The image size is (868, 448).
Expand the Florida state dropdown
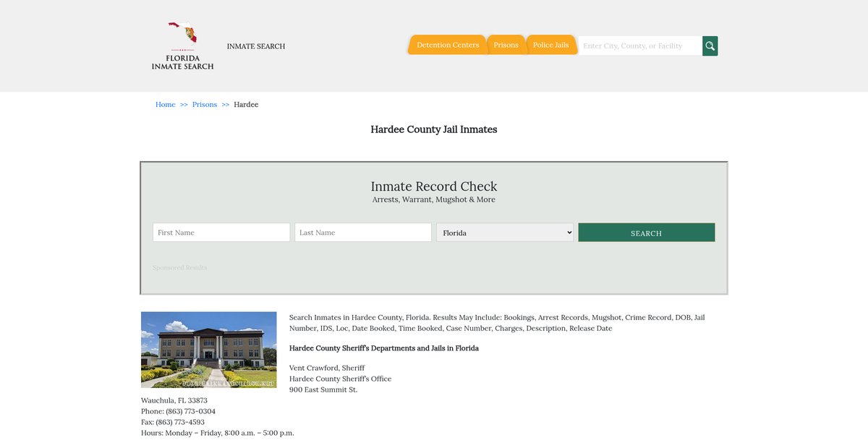[505, 233]
